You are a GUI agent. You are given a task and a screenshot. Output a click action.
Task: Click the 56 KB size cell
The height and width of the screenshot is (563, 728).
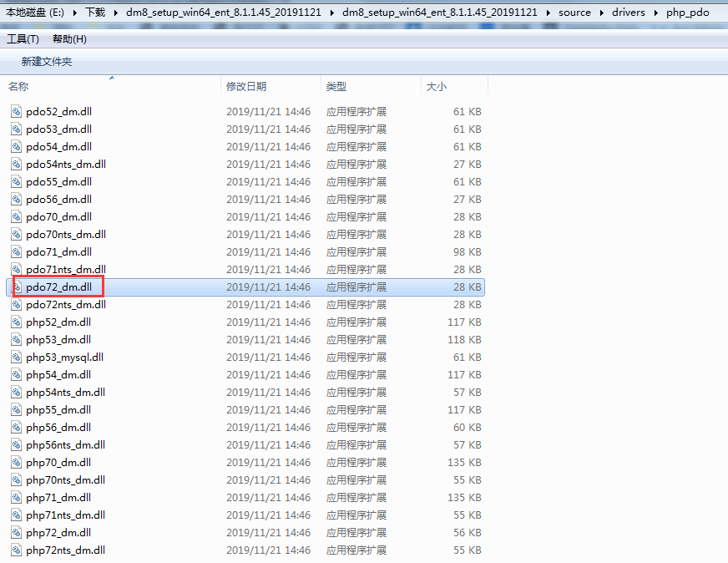(x=467, y=533)
